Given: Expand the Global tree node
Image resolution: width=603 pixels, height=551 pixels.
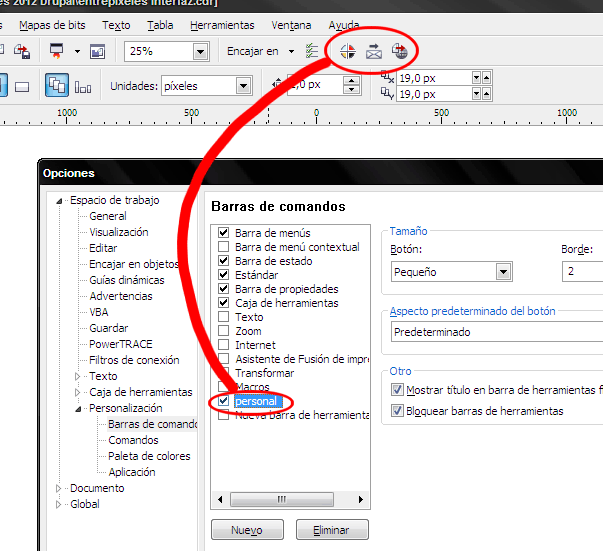Looking at the screenshot, I should (58, 504).
